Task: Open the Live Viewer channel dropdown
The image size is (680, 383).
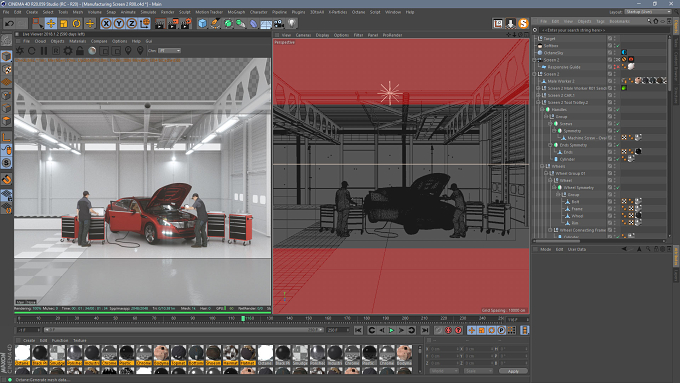Action: point(169,51)
